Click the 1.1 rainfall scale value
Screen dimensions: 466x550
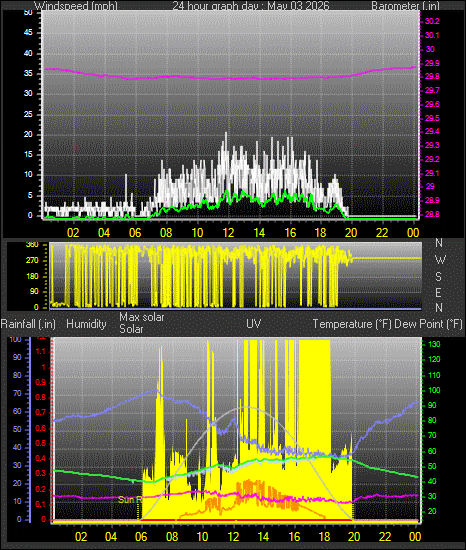40,351
